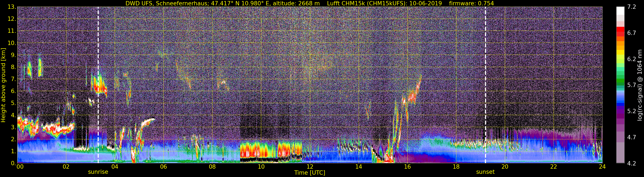Click the plot title 'DWD UFS, Schneefernerhaus'
Image resolution: width=644 pixels, height=177 pixels.
tap(167, 3)
